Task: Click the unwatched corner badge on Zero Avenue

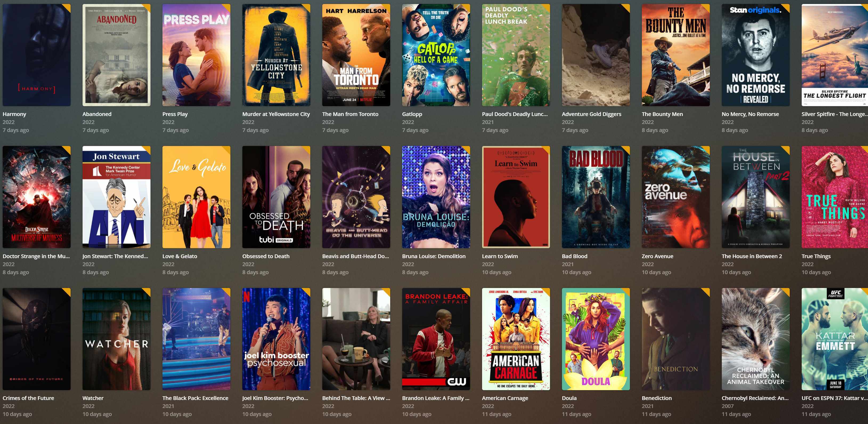Action: coord(707,149)
